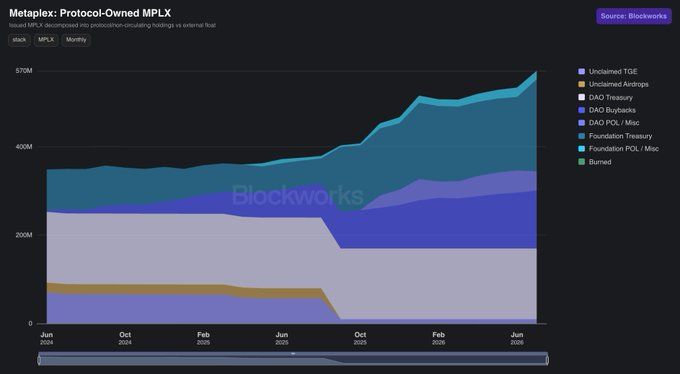This screenshot has height=374, width=680.
Task: Click the Oct 2024 axis label
Action: click(125, 338)
